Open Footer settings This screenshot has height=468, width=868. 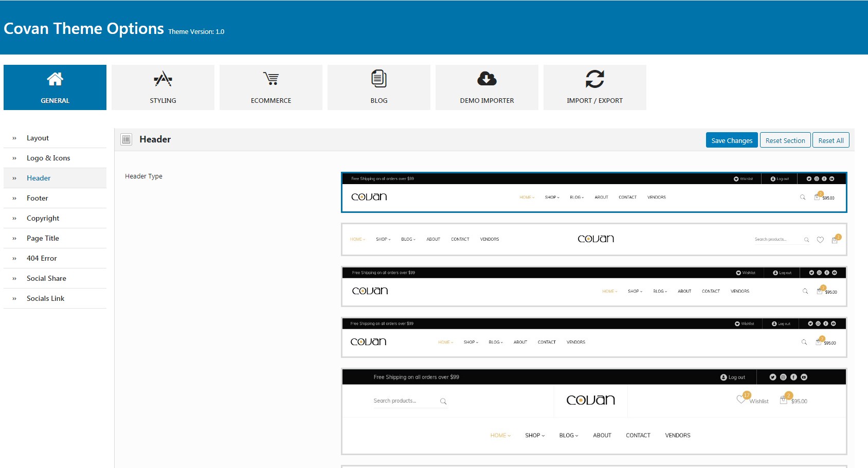coord(55,198)
